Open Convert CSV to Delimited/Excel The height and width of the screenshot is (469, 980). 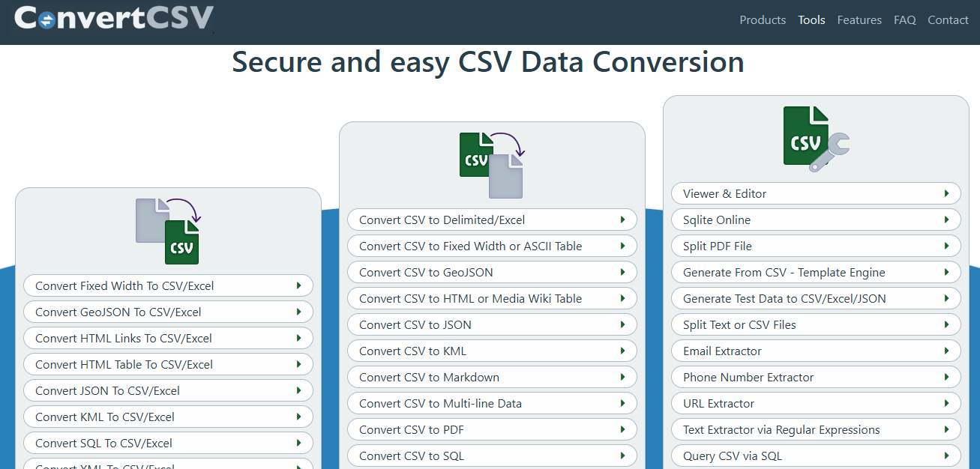click(x=492, y=220)
